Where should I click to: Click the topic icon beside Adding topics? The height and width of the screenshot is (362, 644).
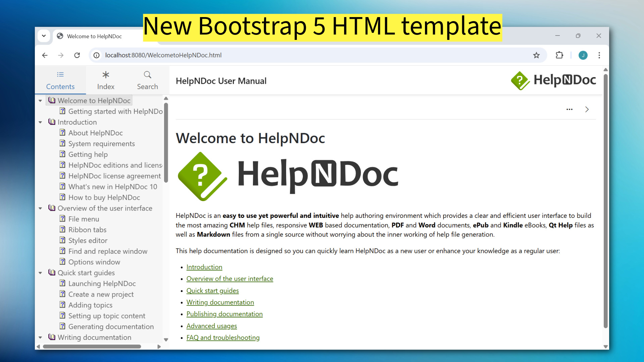62,304
